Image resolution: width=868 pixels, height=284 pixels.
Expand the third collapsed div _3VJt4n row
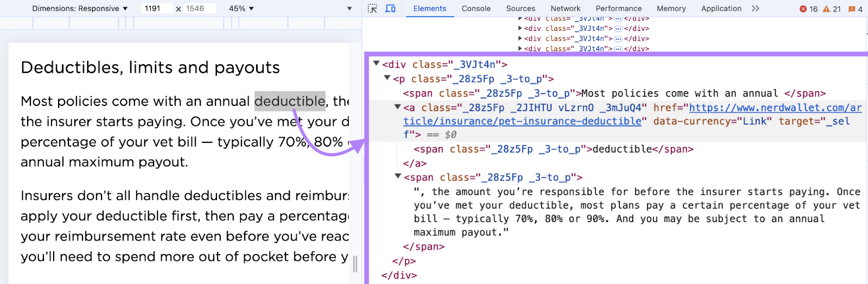[520, 39]
